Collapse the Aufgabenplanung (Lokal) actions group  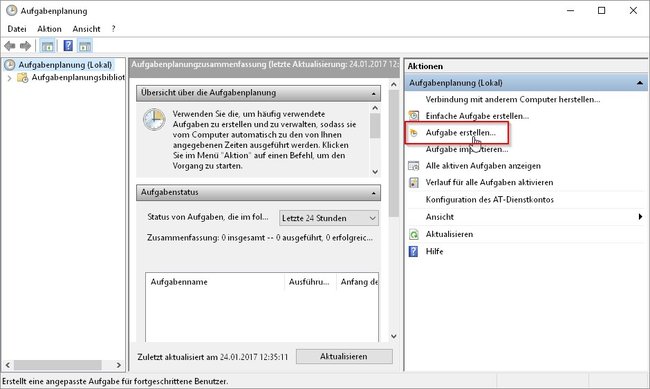click(x=640, y=83)
